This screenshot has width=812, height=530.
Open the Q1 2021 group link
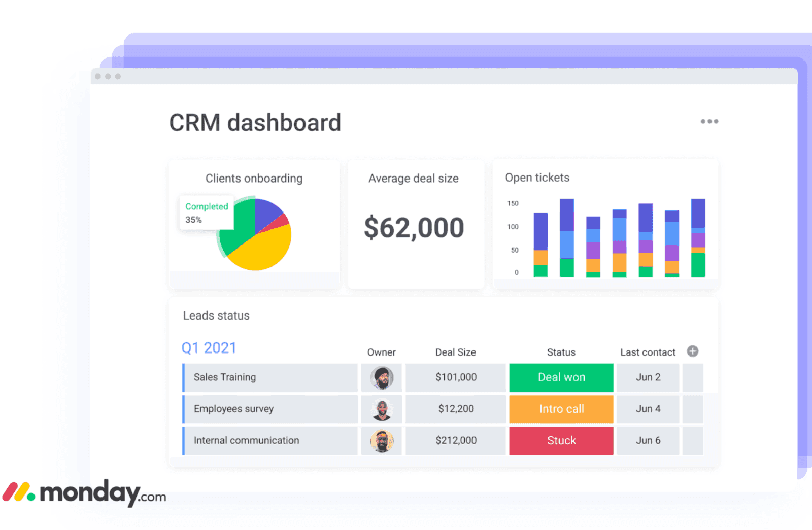tap(209, 347)
